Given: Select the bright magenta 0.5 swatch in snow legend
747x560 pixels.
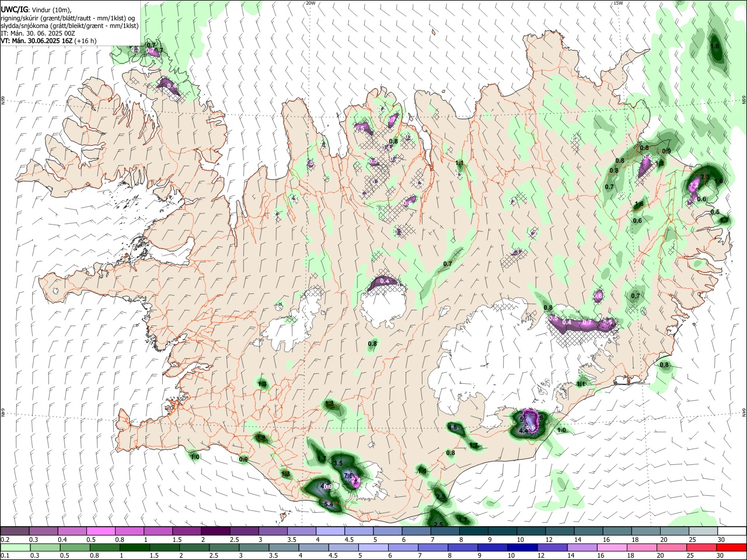Looking at the screenshot, I should tap(100, 530).
